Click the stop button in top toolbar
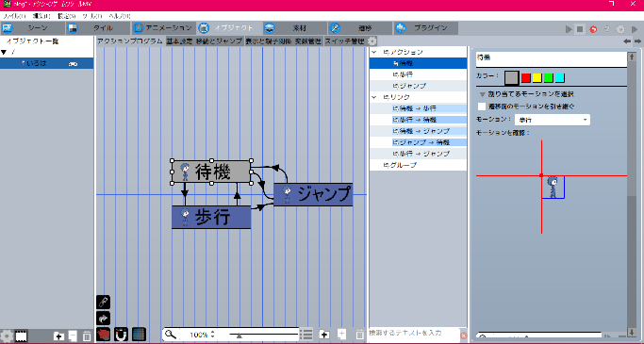Image resolution: width=644 pixels, height=344 pixels. tap(580, 29)
